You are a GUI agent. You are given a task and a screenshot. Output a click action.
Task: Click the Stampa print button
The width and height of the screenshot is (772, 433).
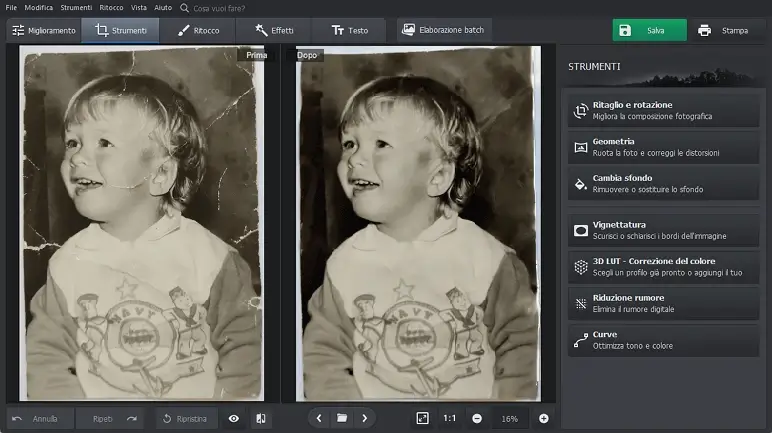click(723, 31)
